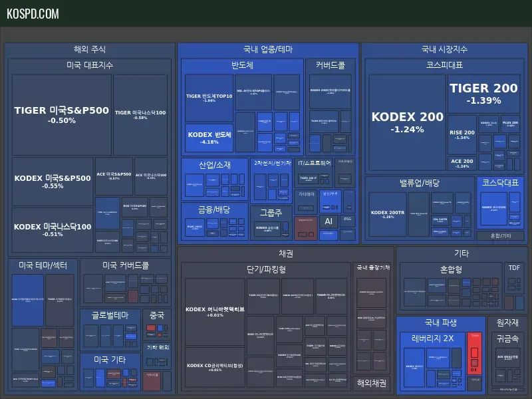Image resolution: width=532 pixels, height=399 pixels.
Task: Select the 밸류업/배당 group header
Action: point(420,184)
